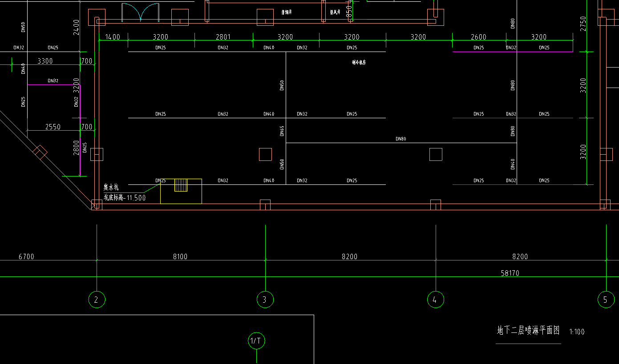
Task: Click the 集水坑 sump pit label
Action: pos(111,188)
